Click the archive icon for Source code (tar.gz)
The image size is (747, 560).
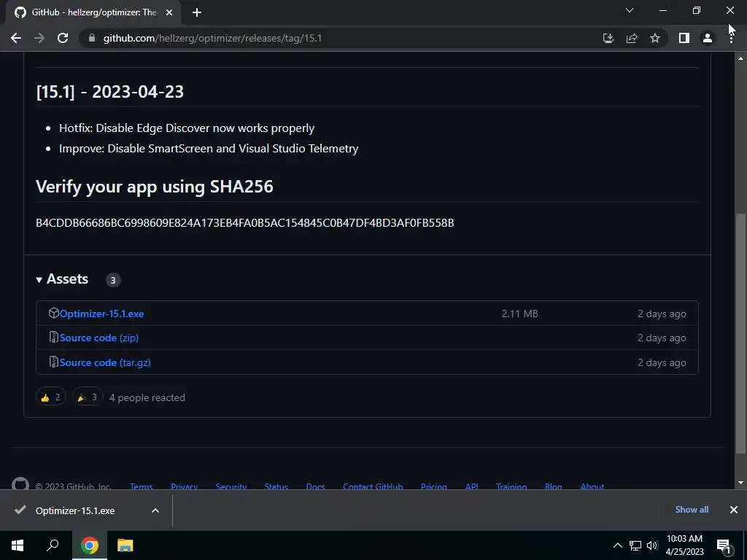[x=53, y=362]
